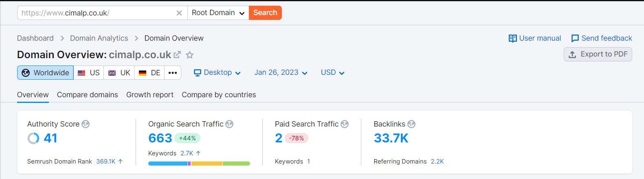This screenshot has height=179, width=644.
Task: Switch to the US database
Action: (x=89, y=73)
